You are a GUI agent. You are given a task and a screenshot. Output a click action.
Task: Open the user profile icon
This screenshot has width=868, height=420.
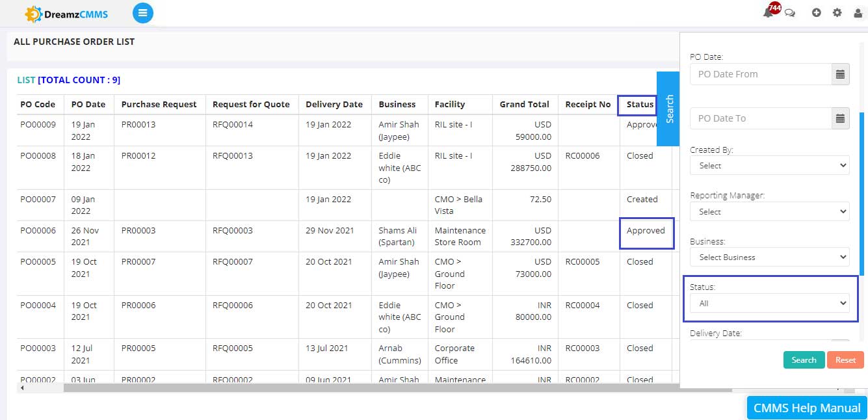click(858, 13)
